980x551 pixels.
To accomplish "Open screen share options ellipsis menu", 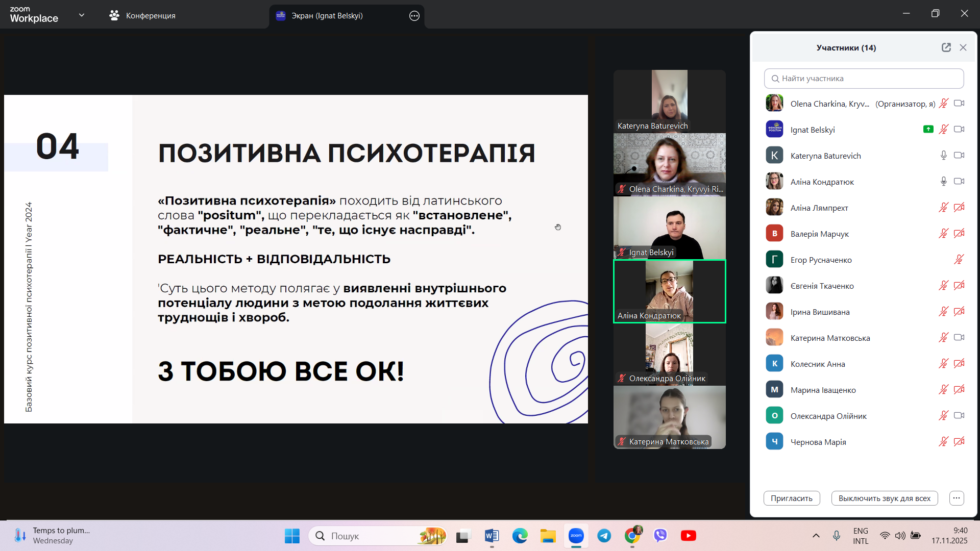I will [414, 16].
